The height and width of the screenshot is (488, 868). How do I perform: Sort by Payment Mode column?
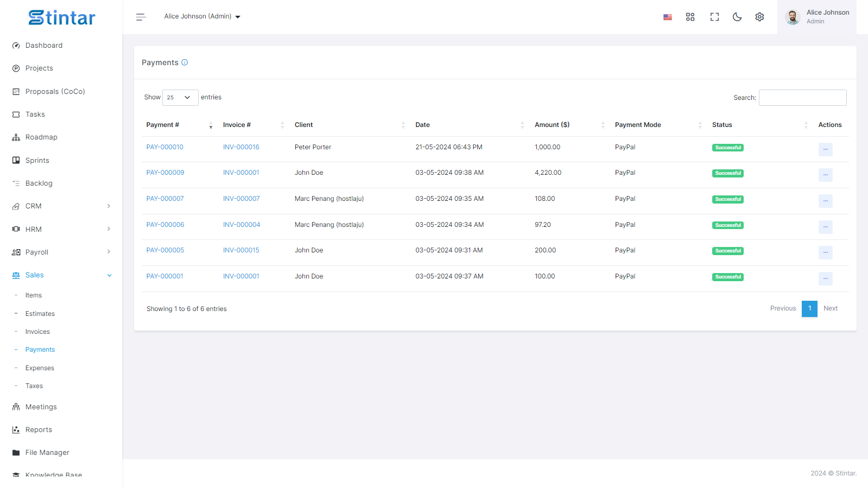click(x=658, y=125)
